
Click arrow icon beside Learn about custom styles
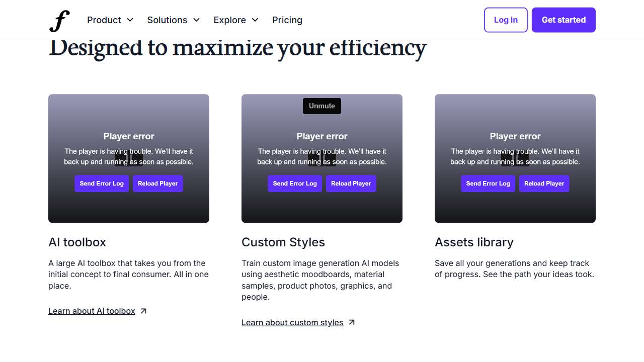click(352, 323)
